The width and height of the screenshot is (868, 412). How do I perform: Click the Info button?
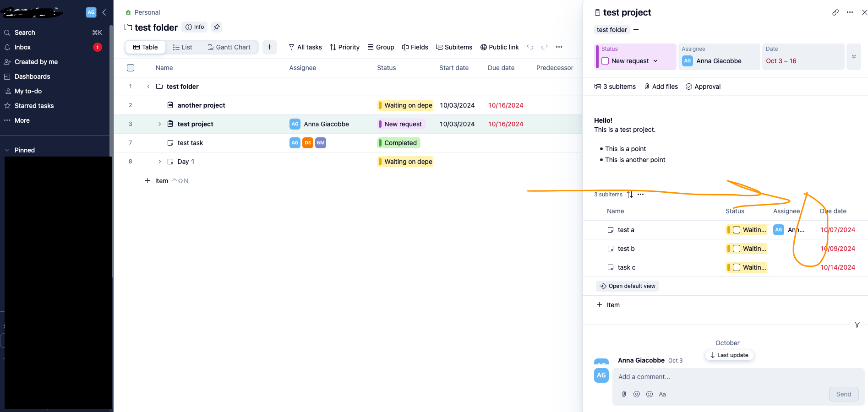tap(195, 27)
